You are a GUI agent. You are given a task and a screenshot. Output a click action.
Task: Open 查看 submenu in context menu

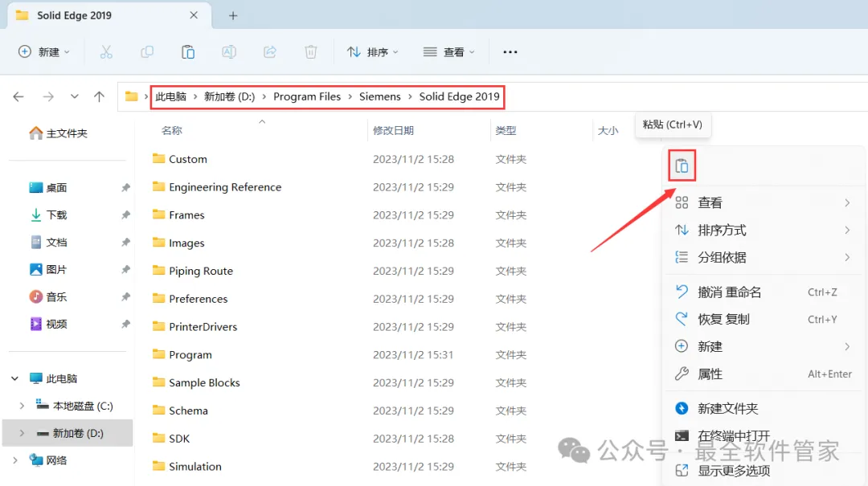763,202
